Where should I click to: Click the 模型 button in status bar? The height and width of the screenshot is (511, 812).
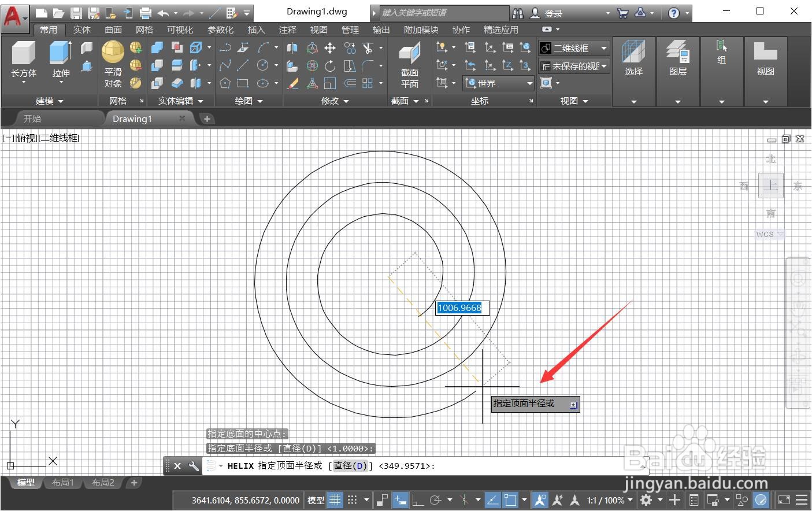click(x=316, y=500)
